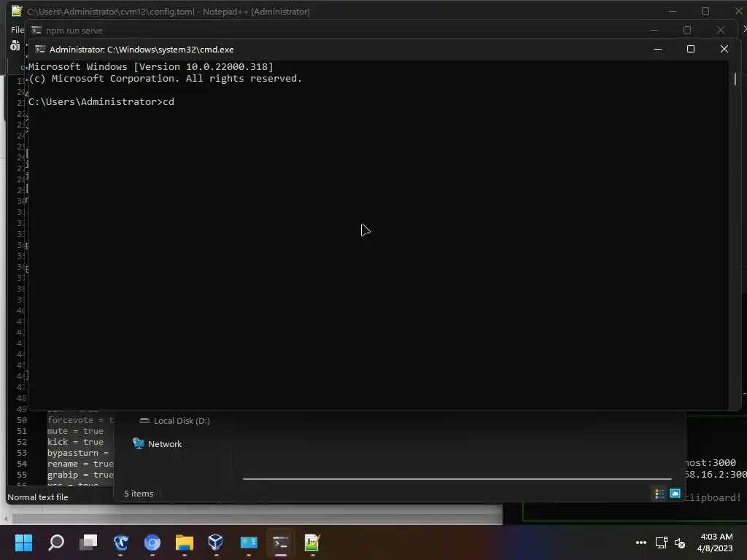Maximize the Notepad++ window

tap(705, 11)
